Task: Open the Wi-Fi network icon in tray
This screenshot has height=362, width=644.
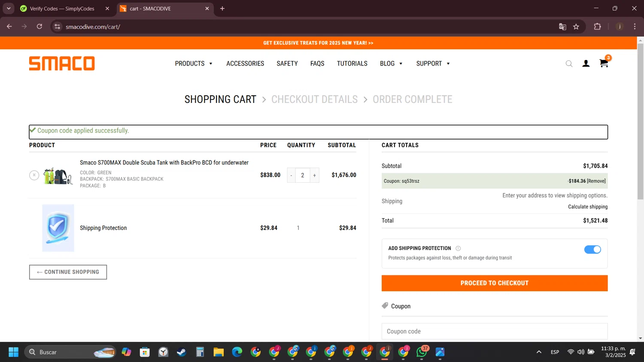Action: (x=571, y=352)
